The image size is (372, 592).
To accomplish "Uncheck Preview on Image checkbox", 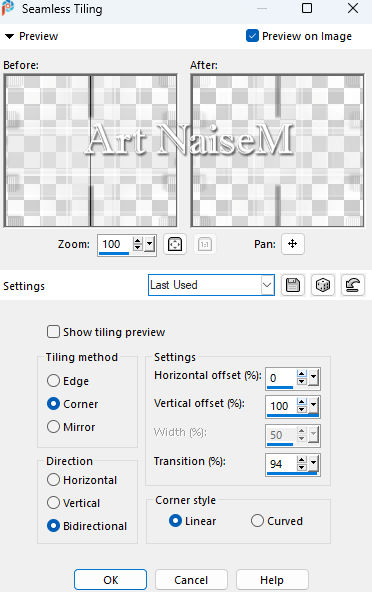I will 252,36.
